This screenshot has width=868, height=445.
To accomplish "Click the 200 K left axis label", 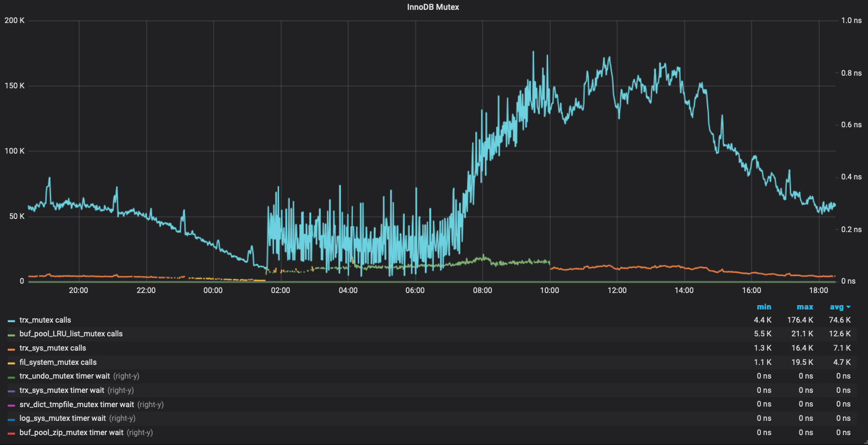I will pos(14,20).
